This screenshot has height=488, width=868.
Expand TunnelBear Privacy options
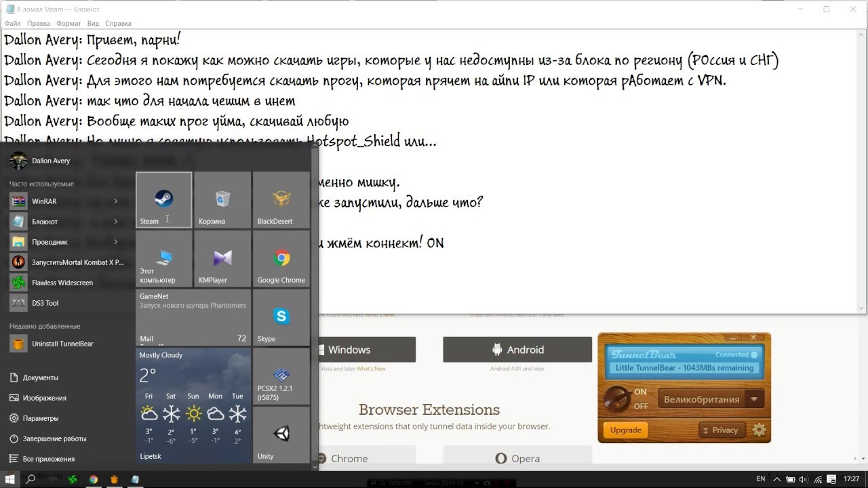[x=722, y=430]
